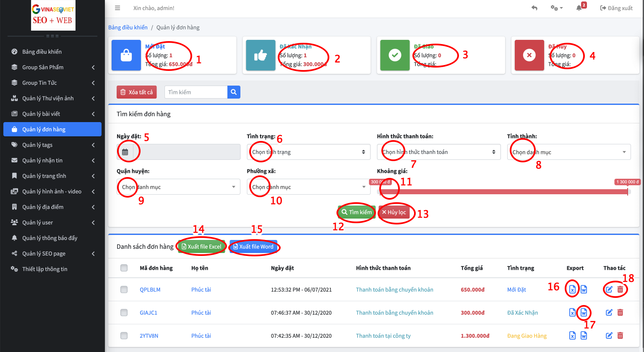644x352 pixels.
Task: Click Xuất file Word button
Action: tap(253, 246)
